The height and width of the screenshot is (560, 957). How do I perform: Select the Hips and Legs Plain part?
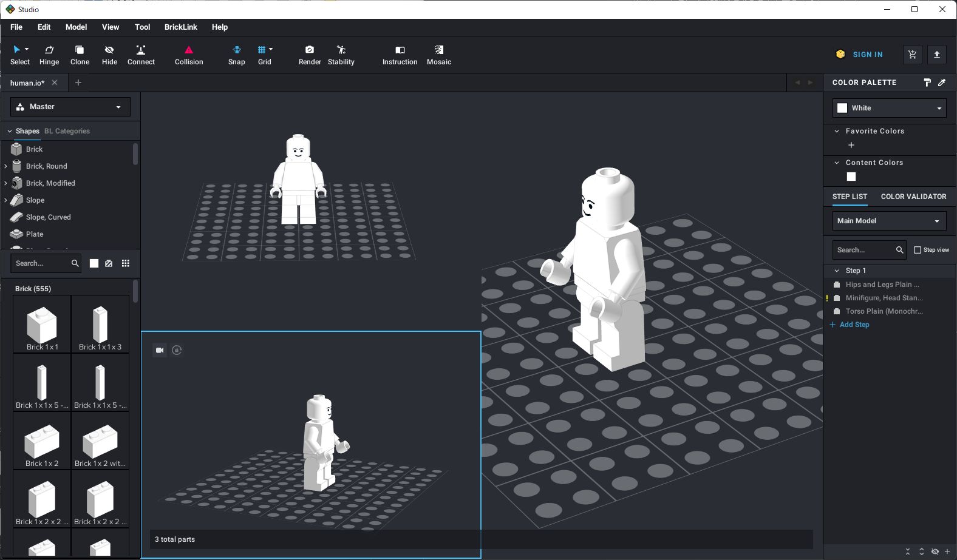tap(882, 285)
